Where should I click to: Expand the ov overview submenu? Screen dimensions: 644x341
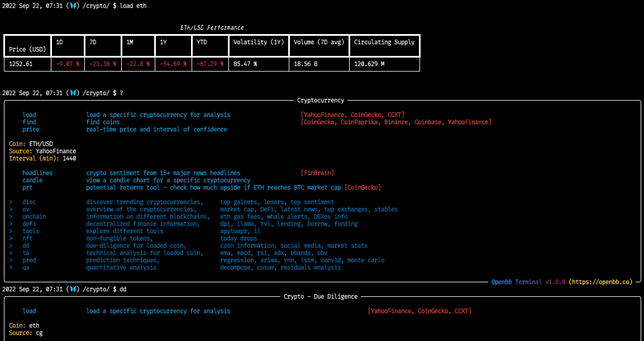tap(26, 209)
